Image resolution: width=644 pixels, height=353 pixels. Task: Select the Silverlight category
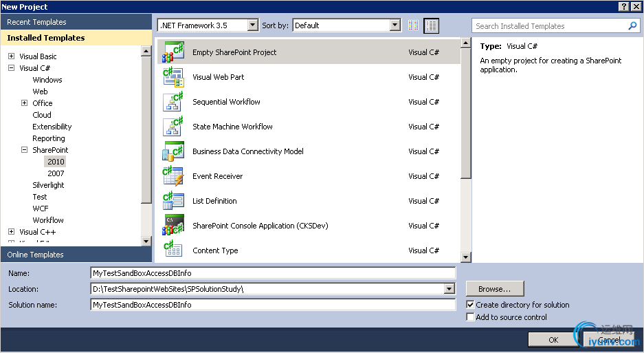pos(49,185)
